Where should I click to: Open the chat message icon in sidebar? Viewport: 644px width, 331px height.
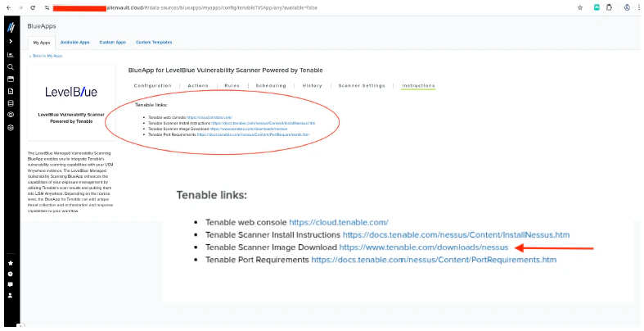click(11, 284)
